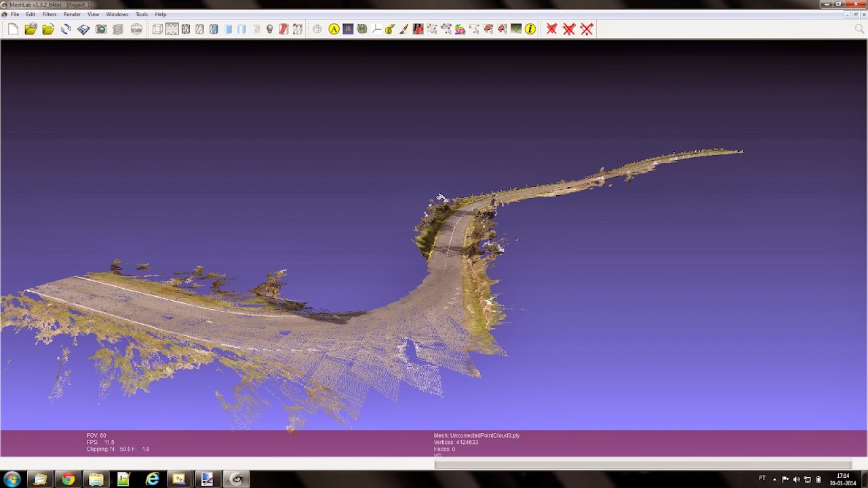The image size is (868, 488).
Task: Delete faces and vertices with third red X
Action: (587, 29)
